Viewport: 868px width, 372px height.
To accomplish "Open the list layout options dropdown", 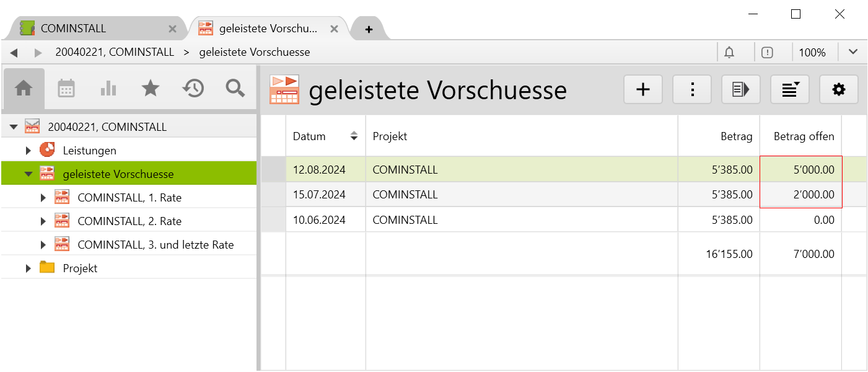I will point(790,90).
